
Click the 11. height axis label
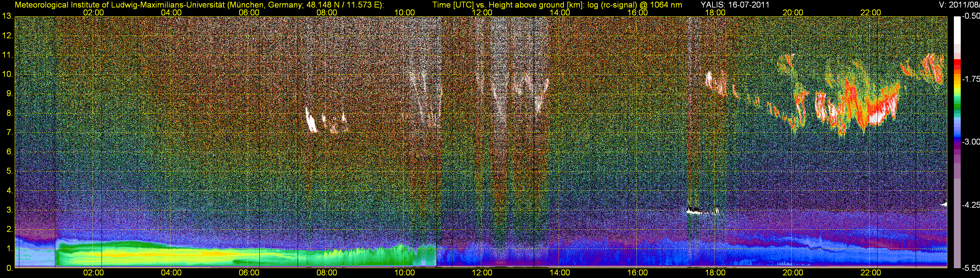pos(8,55)
